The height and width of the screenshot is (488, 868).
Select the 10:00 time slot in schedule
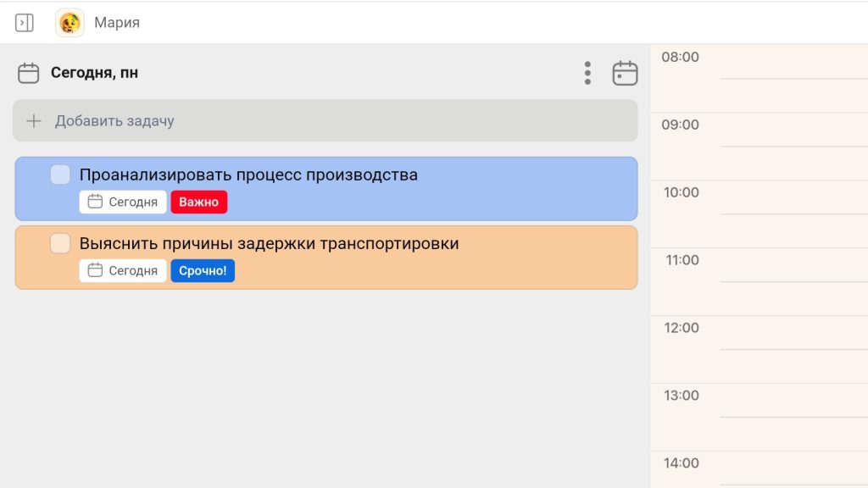click(x=759, y=213)
